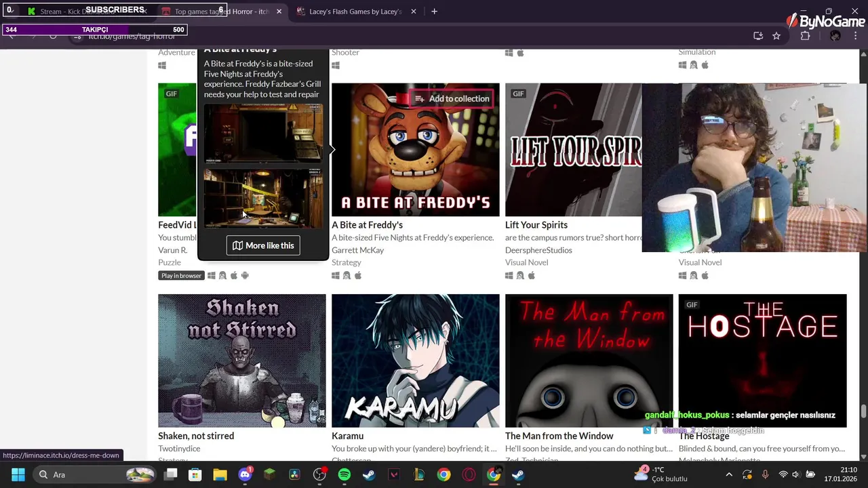Click the page vertical scrollbar thumb
The image size is (868, 488).
point(863,412)
